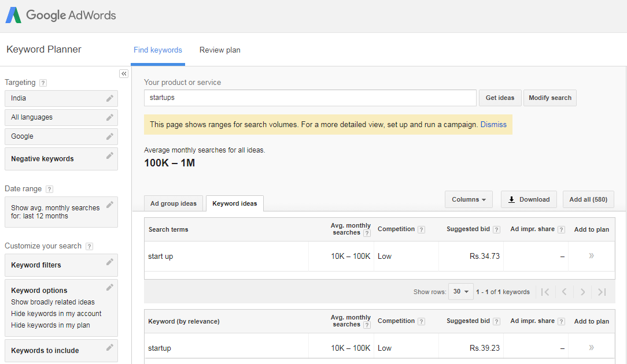627x364 pixels.
Task: Dismiss the search volume notice
Action: coord(493,125)
